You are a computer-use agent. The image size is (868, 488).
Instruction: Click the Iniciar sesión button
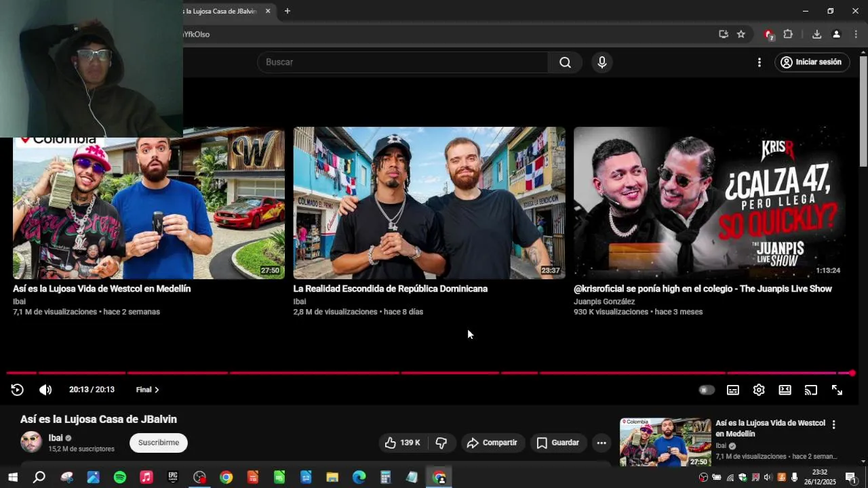click(x=812, y=62)
